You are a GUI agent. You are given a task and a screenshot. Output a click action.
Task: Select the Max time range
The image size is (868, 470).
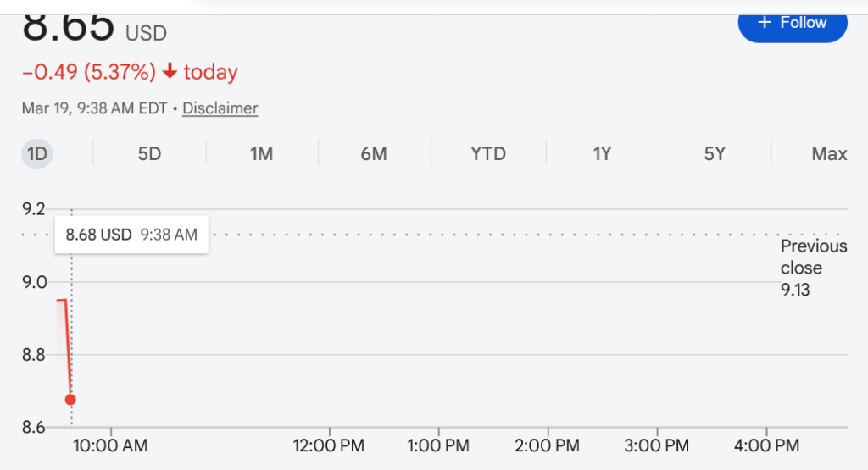click(829, 154)
